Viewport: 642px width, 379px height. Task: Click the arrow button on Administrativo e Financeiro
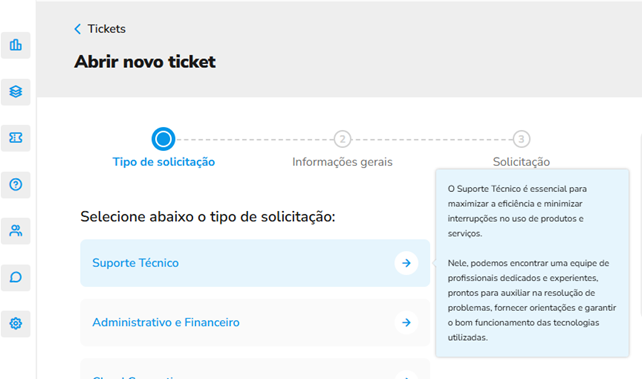pyautogui.click(x=406, y=323)
